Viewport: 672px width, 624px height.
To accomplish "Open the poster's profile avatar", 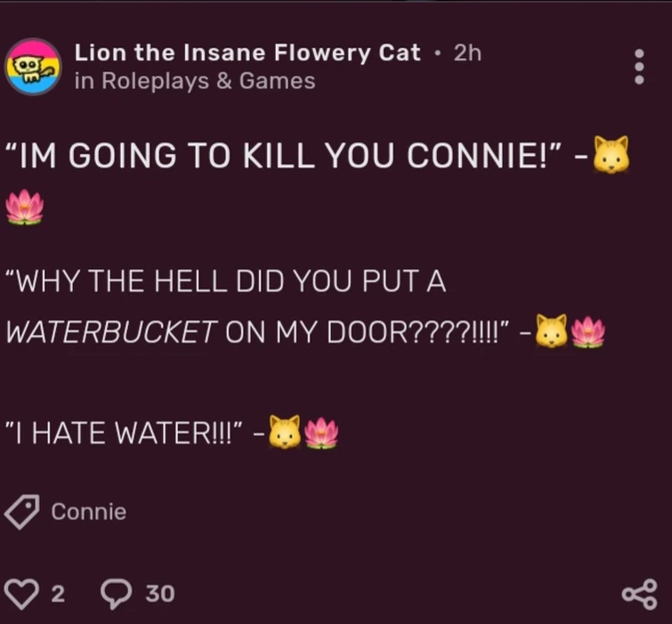I will click(34, 66).
